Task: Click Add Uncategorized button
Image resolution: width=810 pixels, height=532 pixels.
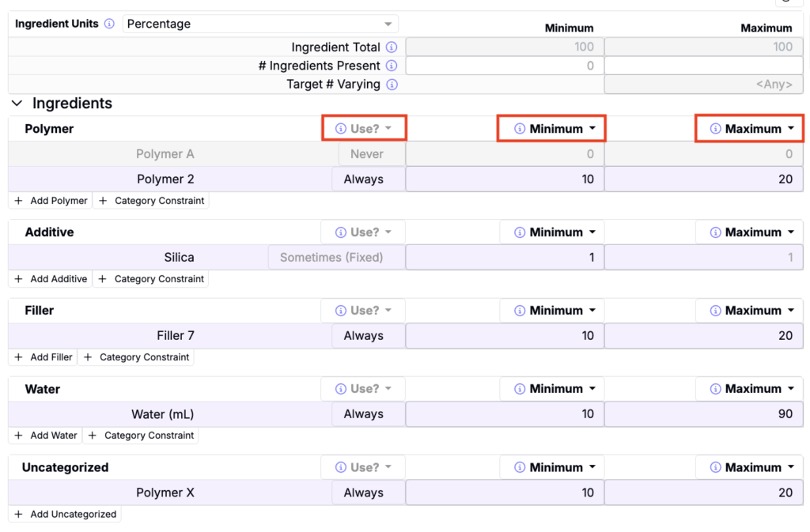Action: tap(65, 514)
